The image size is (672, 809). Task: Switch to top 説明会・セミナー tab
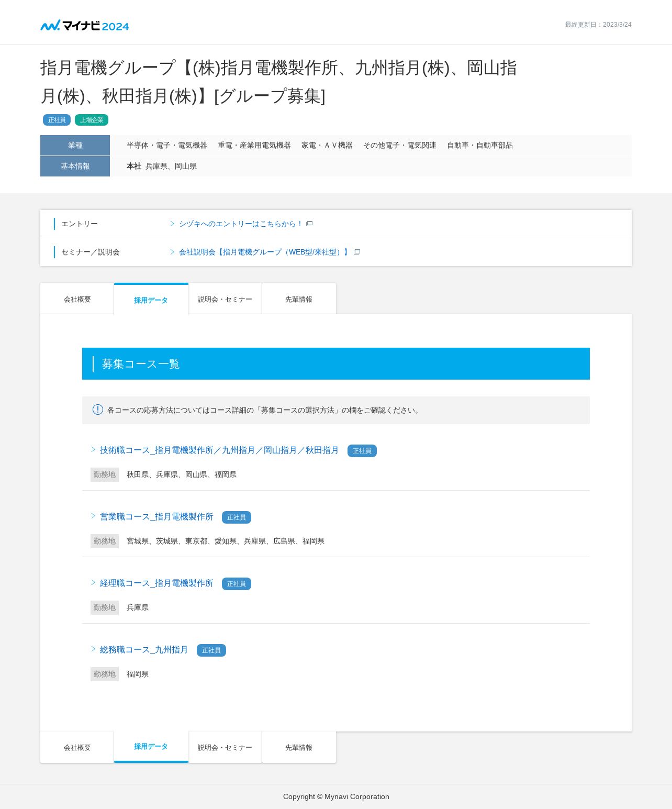point(225,299)
